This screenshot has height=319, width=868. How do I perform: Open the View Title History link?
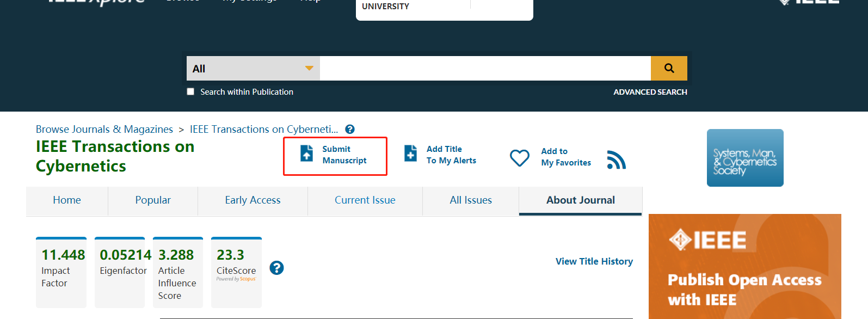pos(594,261)
